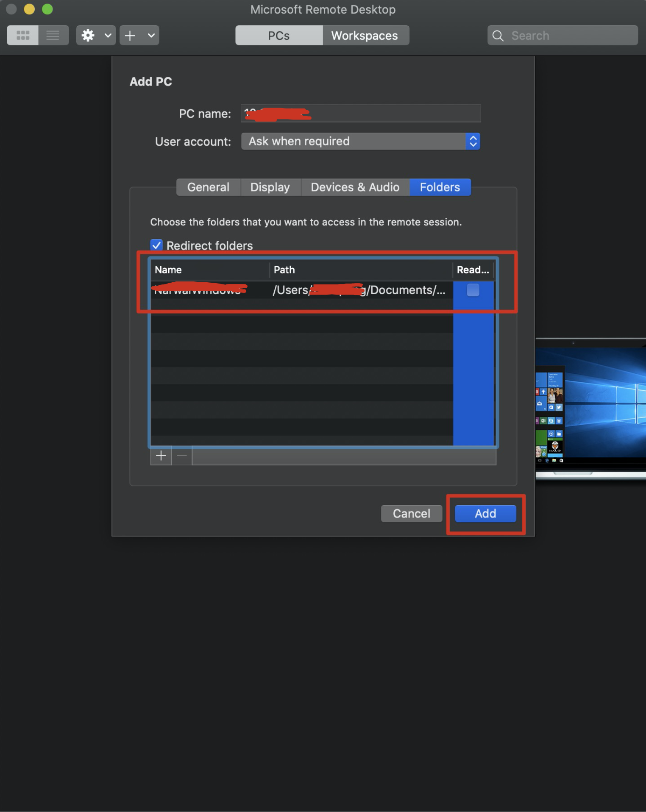Click the yellow minimize window button
646x812 pixels.
[x=29, y=9]
